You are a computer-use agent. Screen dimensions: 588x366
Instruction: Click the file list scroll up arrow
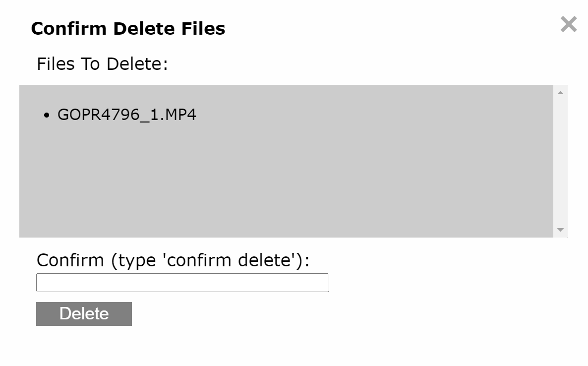560,92
